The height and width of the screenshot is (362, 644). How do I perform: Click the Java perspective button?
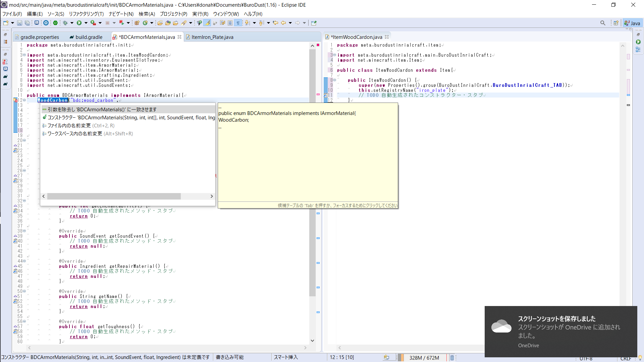tap(632, 23)
